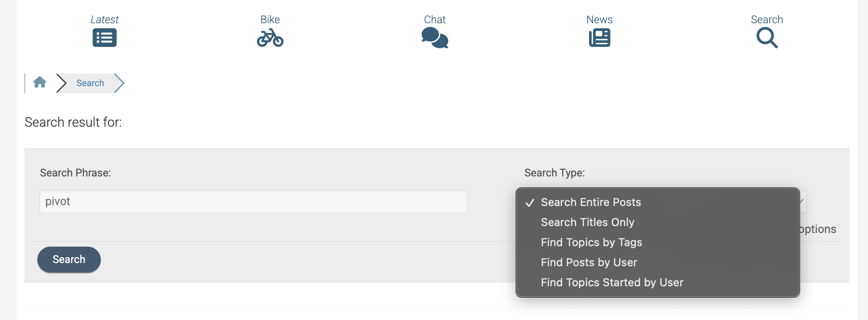Viewport: 868px width, 320px height.
Task: Click the Chat speech bubbles icon
Action: click(434, 38)
